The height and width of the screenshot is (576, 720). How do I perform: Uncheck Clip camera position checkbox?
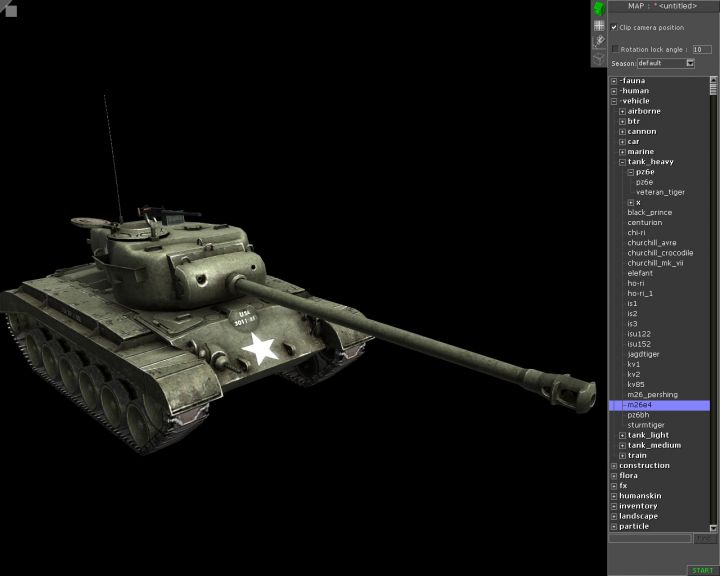coord(614,28)
